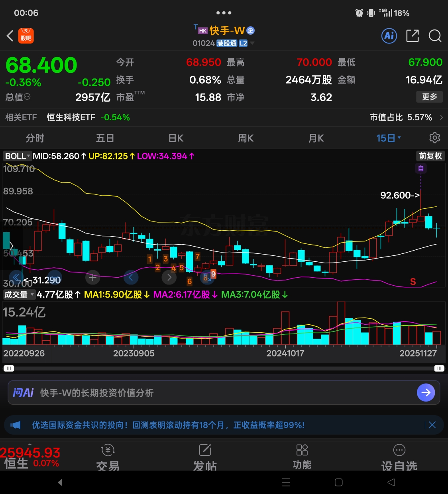Open BOLL indicator dropdown
This screenshot has width=448, height=494.
tap(18, 156)
